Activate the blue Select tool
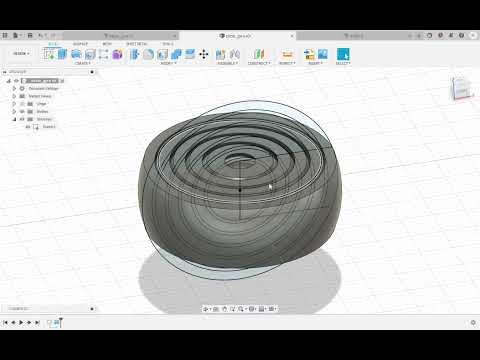Screen dimensions: 480x360 [343, 54]
